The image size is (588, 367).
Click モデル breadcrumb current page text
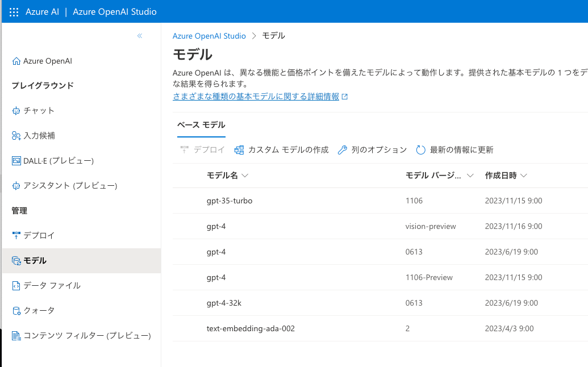point(273,36)
